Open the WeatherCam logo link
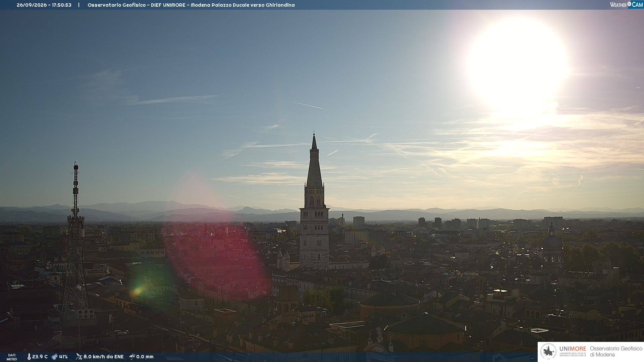Viewport: 644px width, 362px height. point(627,4)
